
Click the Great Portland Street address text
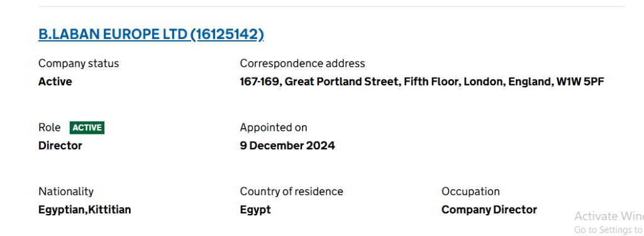(422, 82)
